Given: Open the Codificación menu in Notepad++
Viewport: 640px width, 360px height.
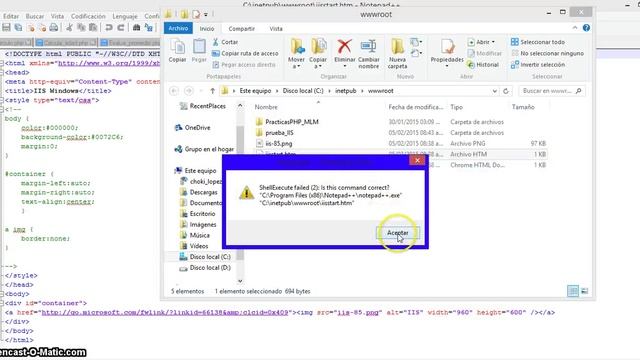Looking at the screenshot, I should 88,16.
